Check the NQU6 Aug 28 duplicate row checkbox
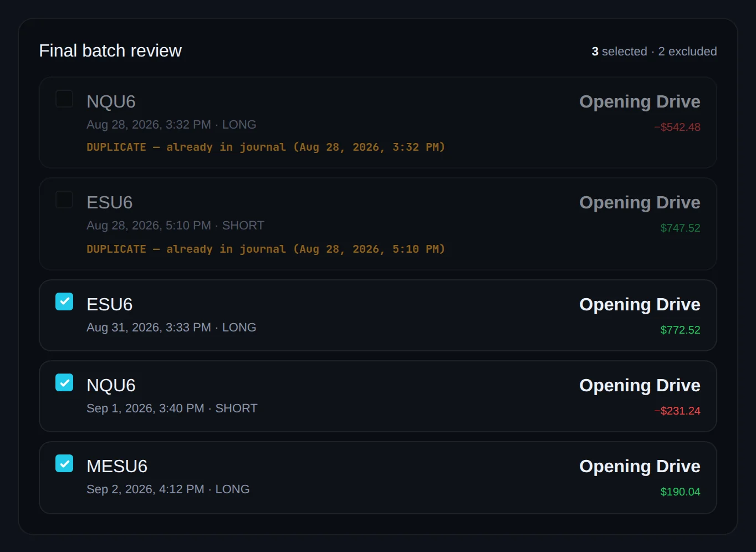 pyautogui.click(x=64, y=99)
